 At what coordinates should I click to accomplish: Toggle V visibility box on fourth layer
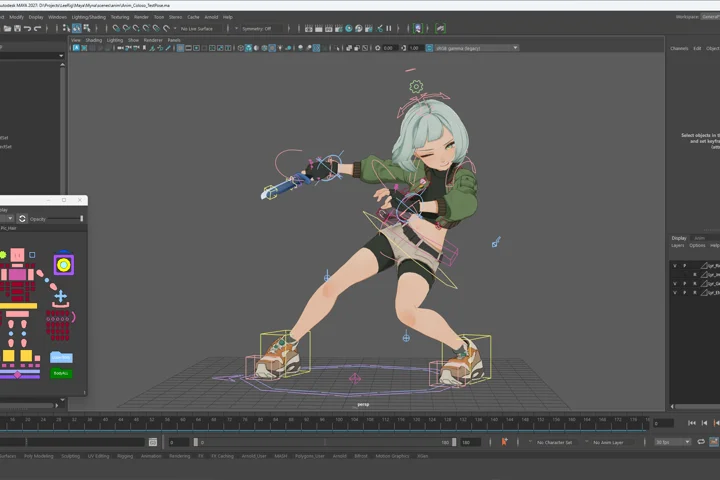tap(675, 292)
